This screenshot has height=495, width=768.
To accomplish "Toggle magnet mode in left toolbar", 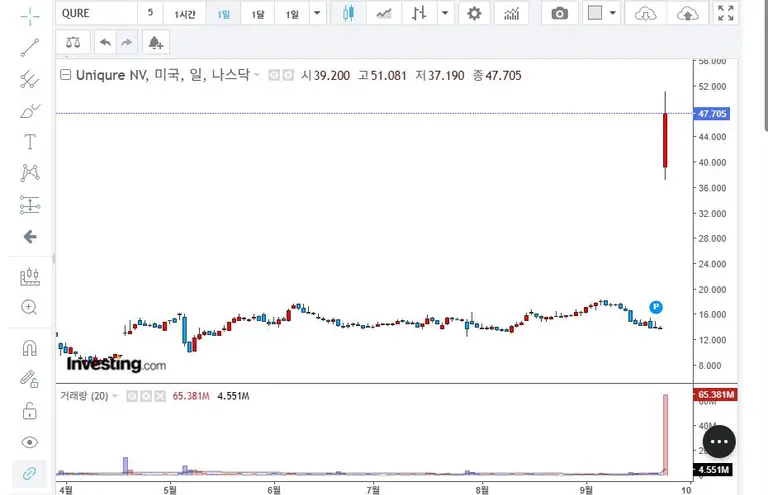I will (30, 348).
